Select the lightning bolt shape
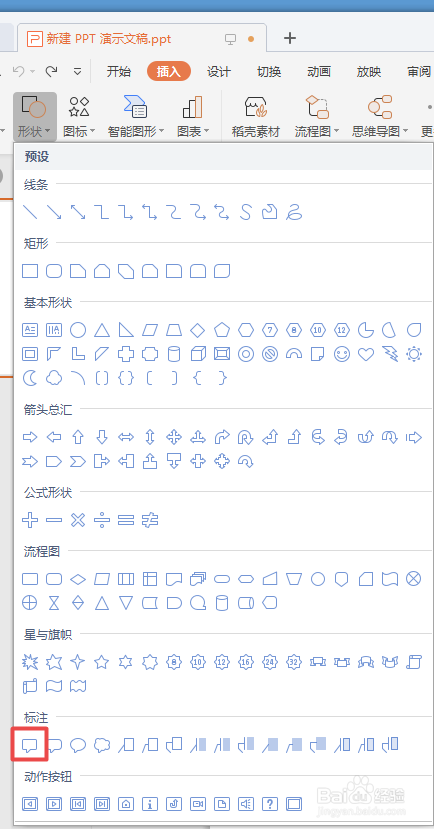 (390, 354)
